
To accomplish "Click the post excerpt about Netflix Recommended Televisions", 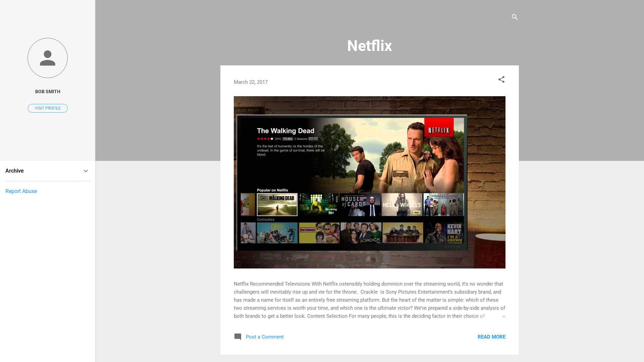I will click(x=369, y=300).
